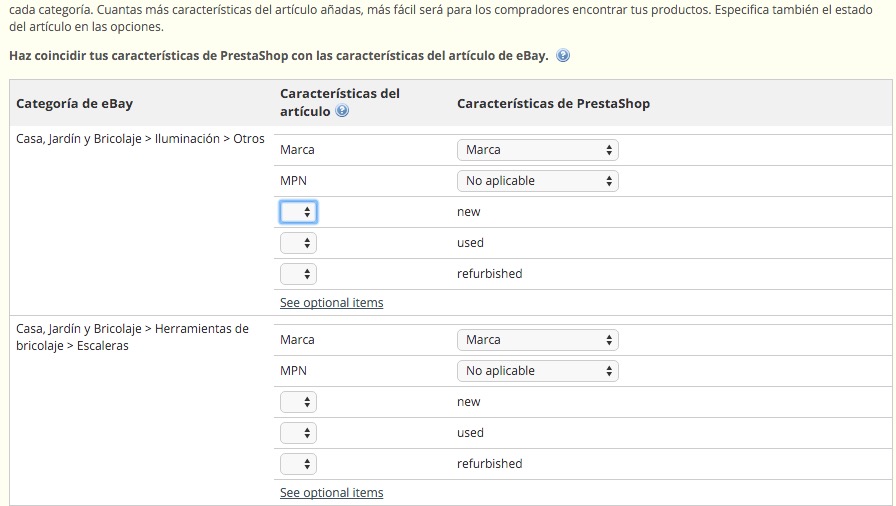Screen dimensions: 896x506
Task: Click Casa, Jardín y Bricolaje > Iluminación > Otros
Action: point(140,139)
